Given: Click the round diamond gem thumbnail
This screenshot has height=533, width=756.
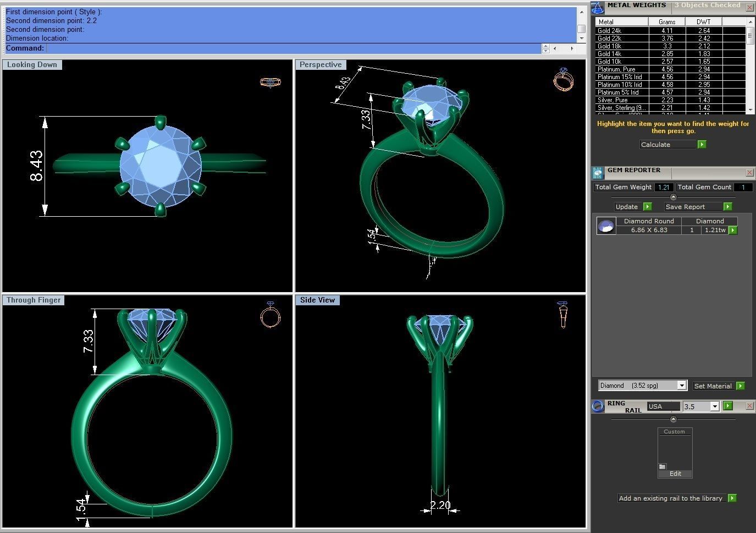Looking at the screenshot, I should pyautogui.click(x=606, y=226).
